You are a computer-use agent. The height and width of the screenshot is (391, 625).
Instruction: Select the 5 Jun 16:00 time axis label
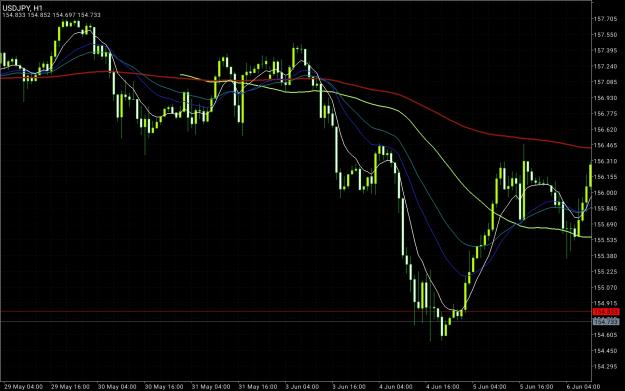[536, 387]
